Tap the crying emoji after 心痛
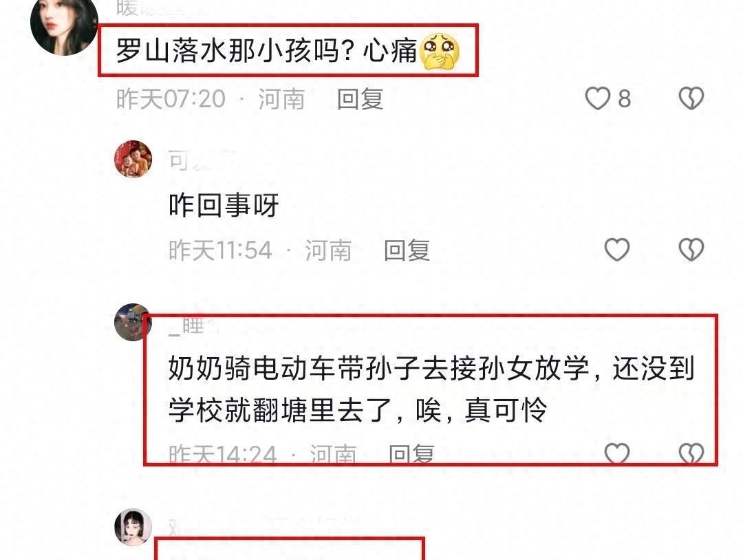 (x=441, y=51)
